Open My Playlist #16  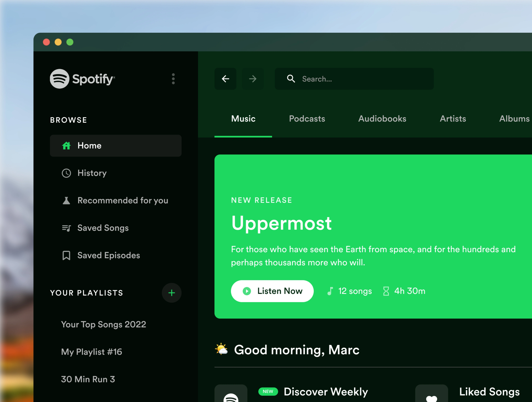click(91, 352)
